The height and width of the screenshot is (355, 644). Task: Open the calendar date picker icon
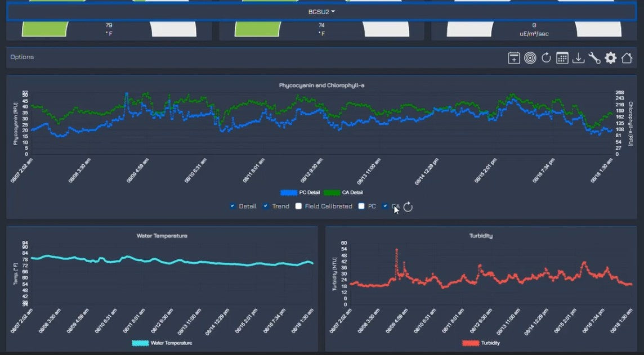tap(562, 58)
